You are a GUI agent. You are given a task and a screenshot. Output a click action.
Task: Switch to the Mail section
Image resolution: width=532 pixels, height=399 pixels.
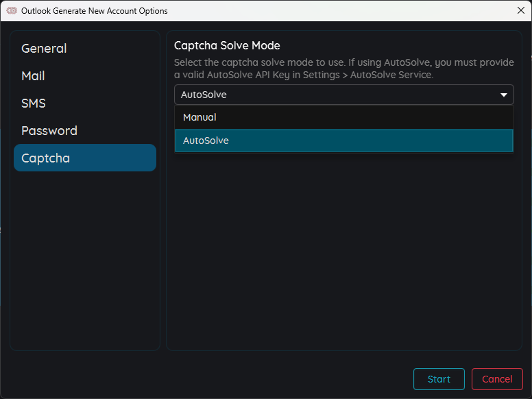point(85,75)
